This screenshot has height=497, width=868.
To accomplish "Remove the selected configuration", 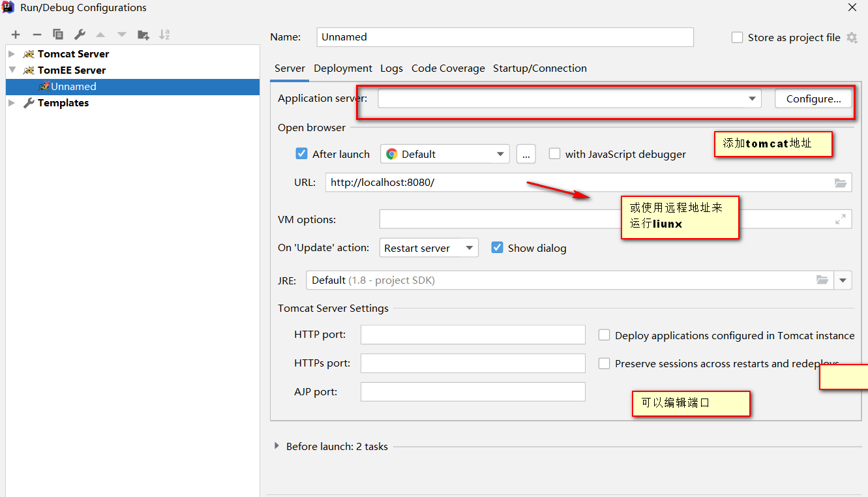I will (37, 35).
